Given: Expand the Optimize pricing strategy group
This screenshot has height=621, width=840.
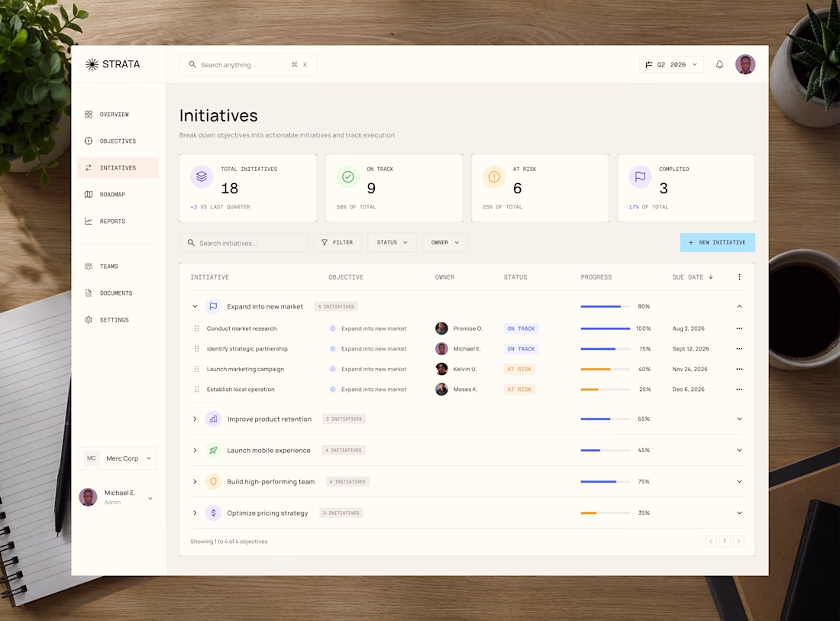Looking at the screenshot, I should (195, 513).
